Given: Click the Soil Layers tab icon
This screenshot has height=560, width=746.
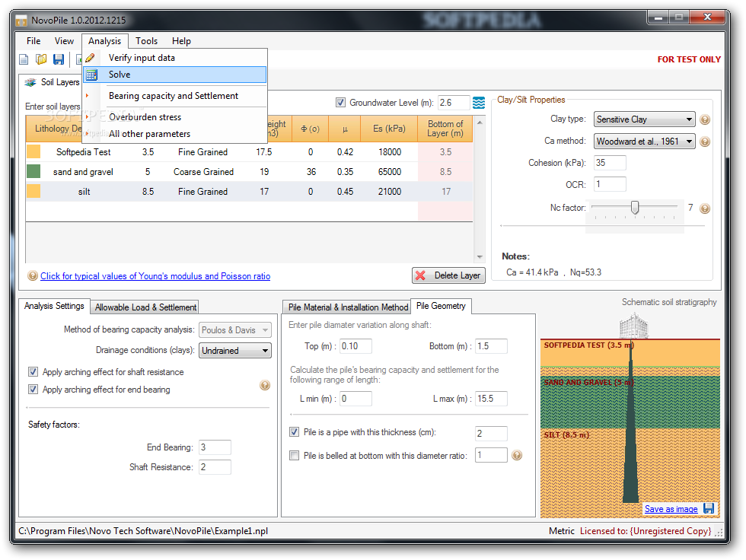Looking at the screenshot, I should (30, 82).
